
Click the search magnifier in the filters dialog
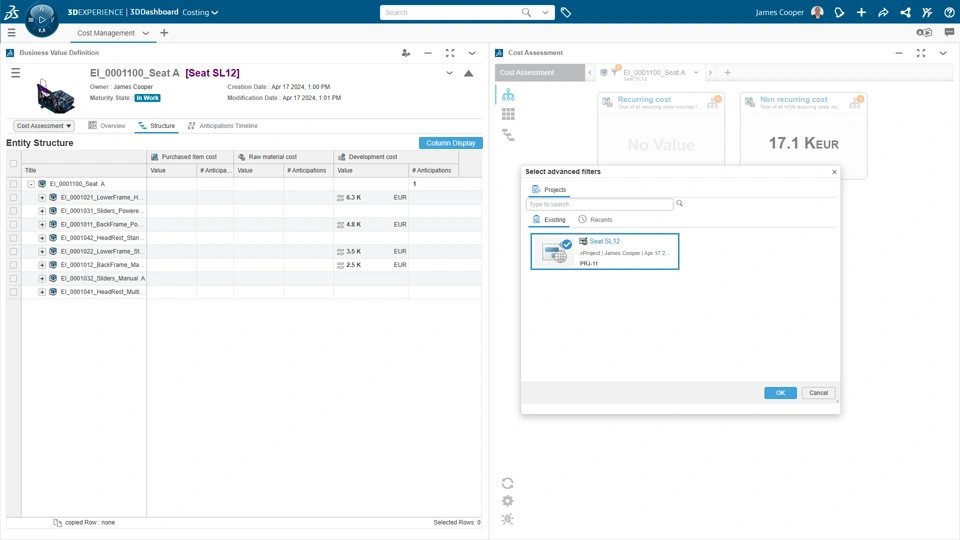pos(680,204)
